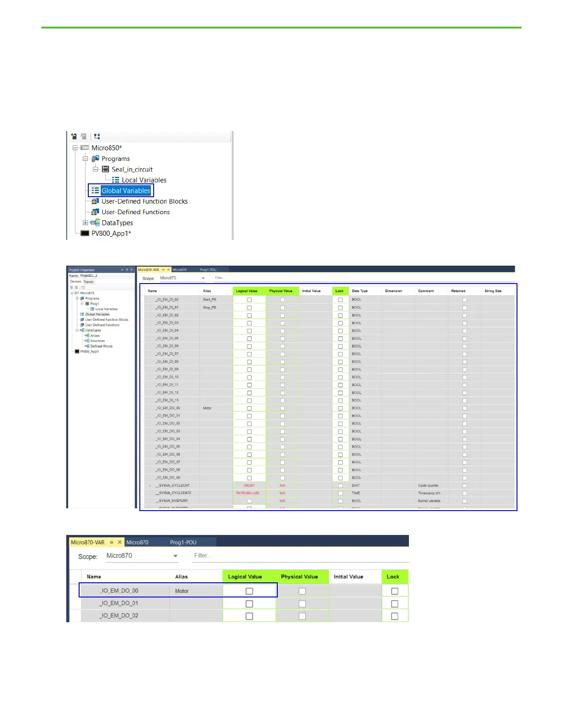563x728 pixels.
Task: Click the Project Organizer window options arrow
Action: pos(122,270)
